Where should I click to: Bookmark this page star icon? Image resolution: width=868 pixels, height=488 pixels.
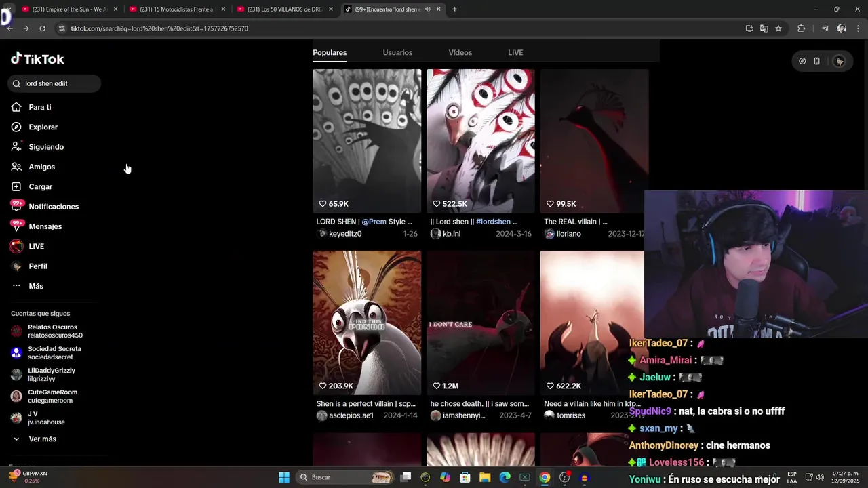(x=778, y=28)
